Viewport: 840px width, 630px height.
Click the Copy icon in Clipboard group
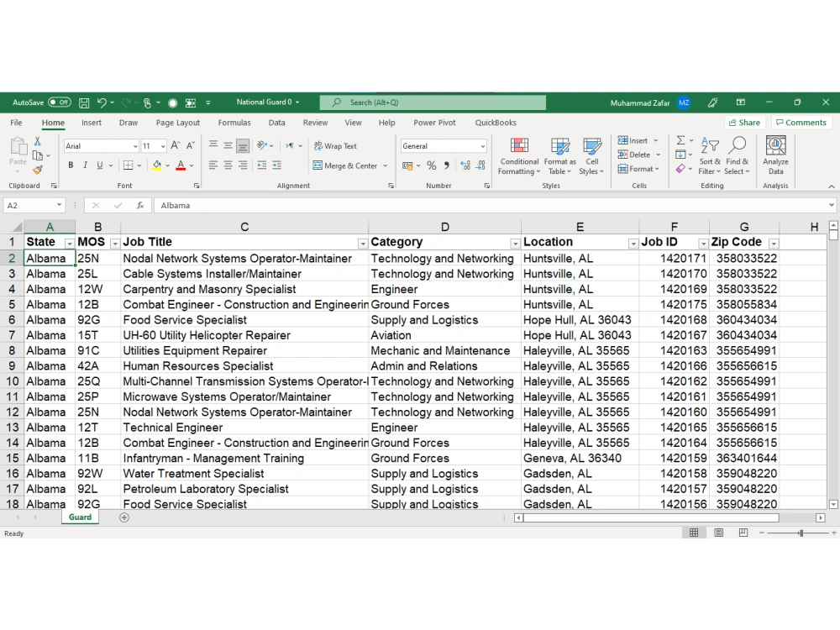tap(38, 155)
